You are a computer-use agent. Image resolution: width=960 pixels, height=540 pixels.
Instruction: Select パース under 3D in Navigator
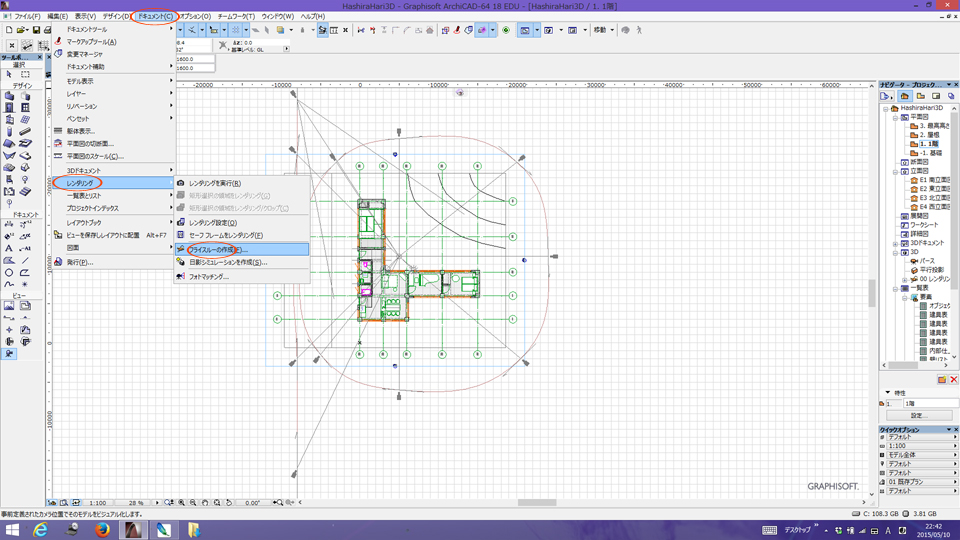tap(927, 261)
